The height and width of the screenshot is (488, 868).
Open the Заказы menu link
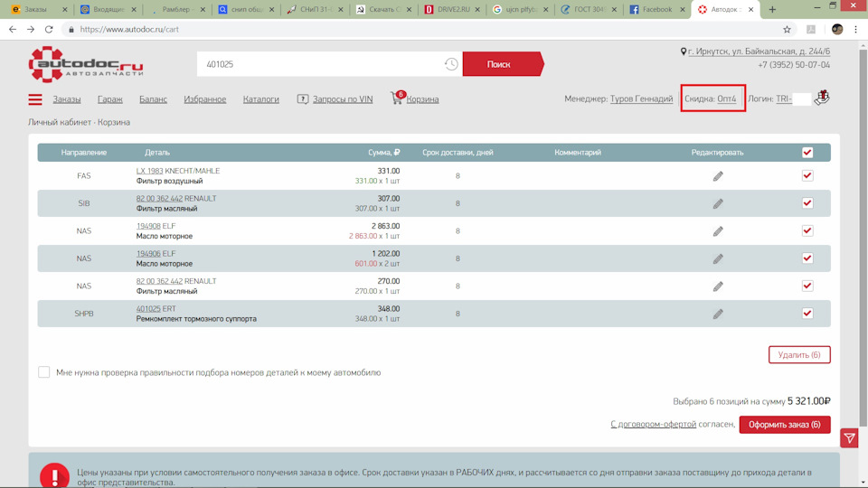coord(67,99)
